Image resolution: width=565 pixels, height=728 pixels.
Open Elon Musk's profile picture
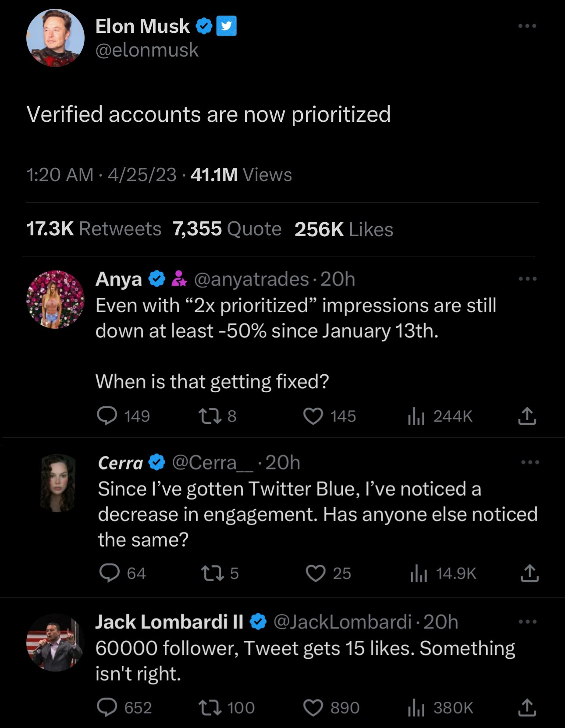[x=55, y=38]
